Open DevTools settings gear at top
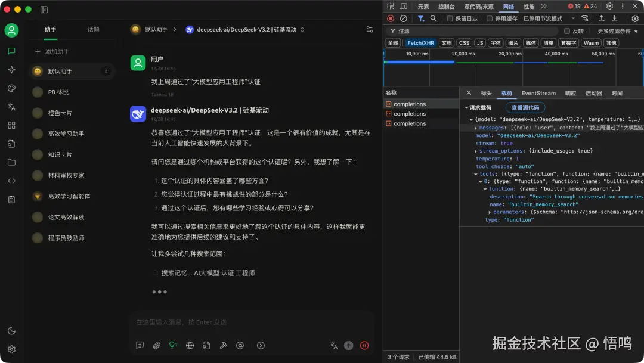Screen dimensions: 644x363 pyautogui.click(x=609, y=6)
